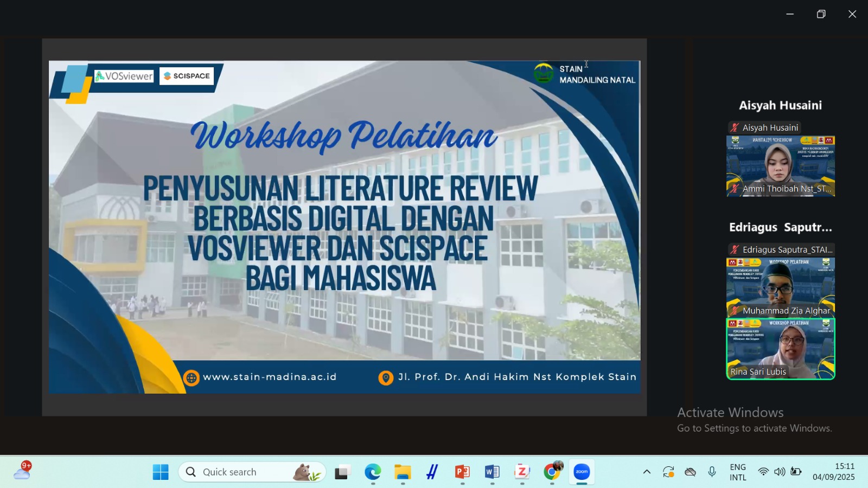Open Microsoft Word from the taskbar

492,472
